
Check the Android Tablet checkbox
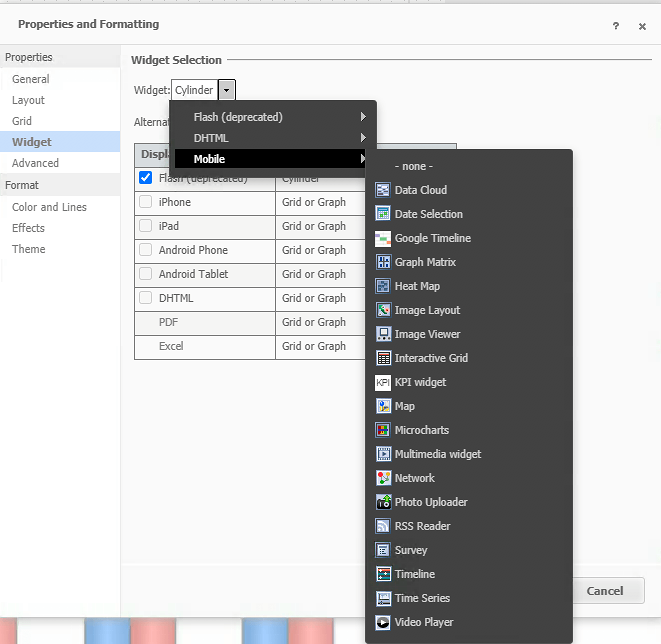[145, 273]
